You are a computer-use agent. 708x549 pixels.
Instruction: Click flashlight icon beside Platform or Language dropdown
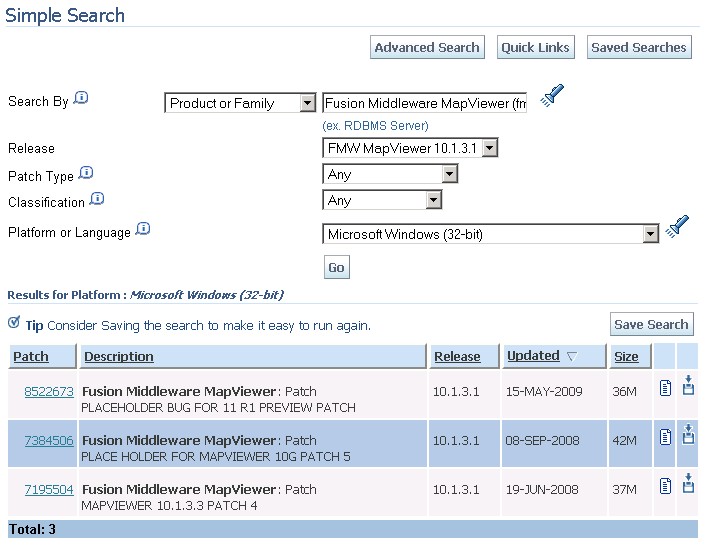[678, 226]
